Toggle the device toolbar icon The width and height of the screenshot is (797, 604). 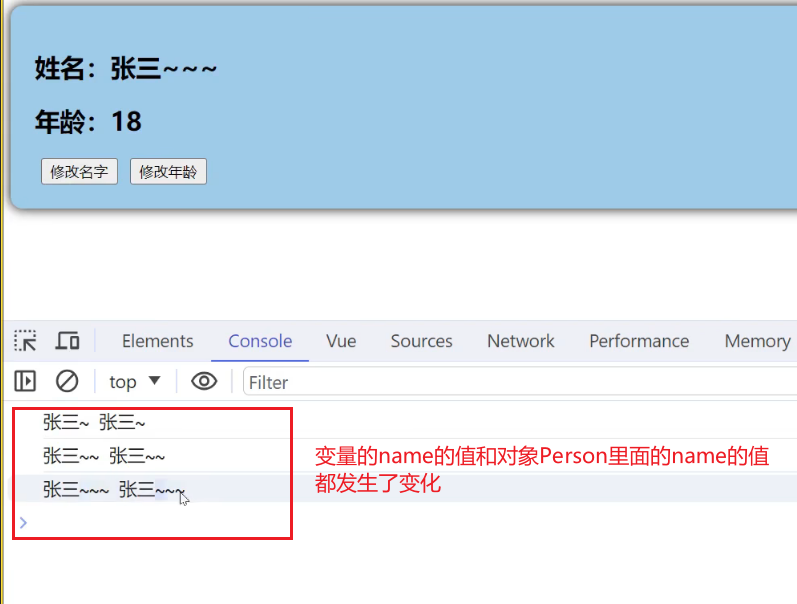pyautogui.click(x=67, y=341)
